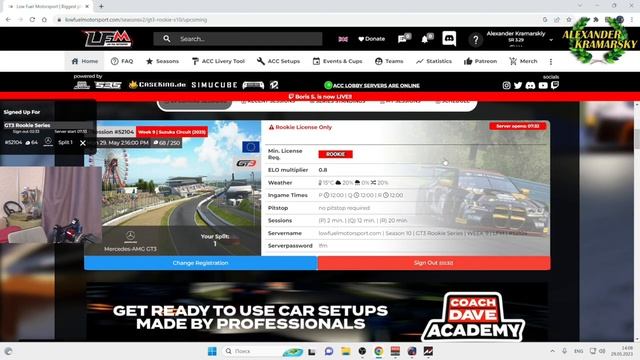The width and height of the screenshot is (640, 360).
Task: Close the Signed Up For panel entry
Action: [83, 143]
